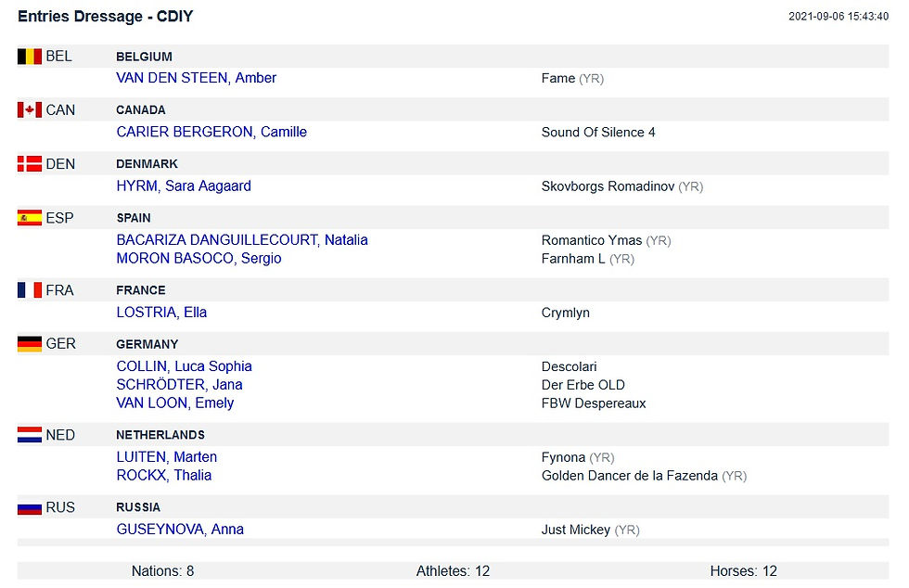
Task: Click the Spain flag icon
Action: click(x=30, y=218)
